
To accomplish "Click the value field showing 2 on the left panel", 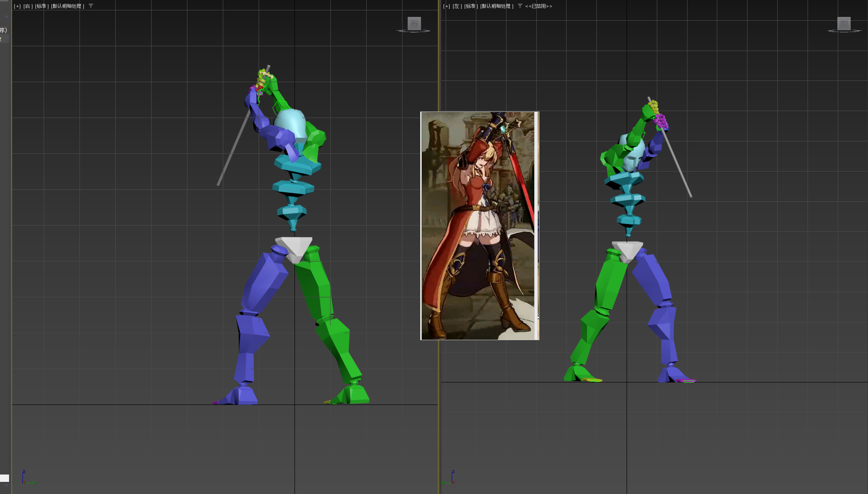I will [1, 38].
